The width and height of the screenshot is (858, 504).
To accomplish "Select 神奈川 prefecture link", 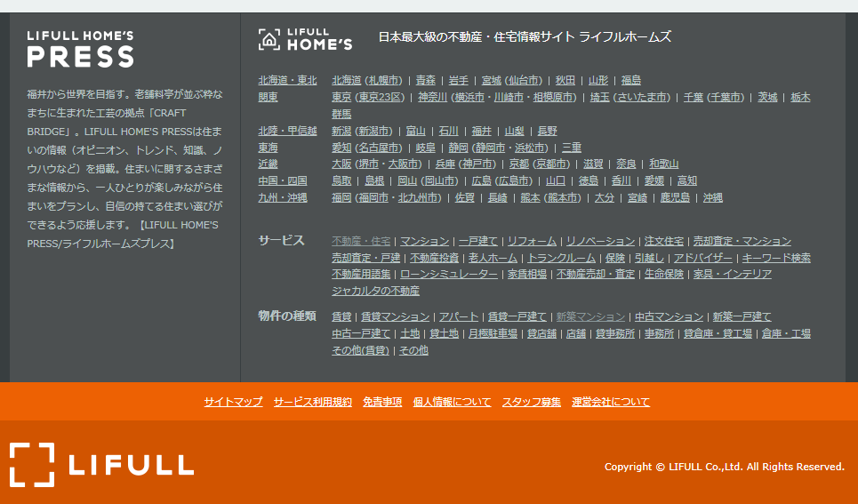I will pos(432,98).
